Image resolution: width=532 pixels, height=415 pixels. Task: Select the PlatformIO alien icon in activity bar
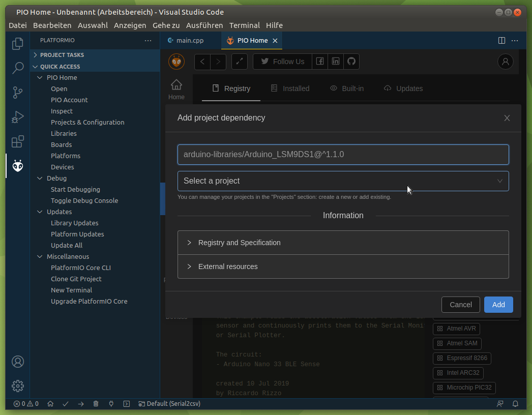tap(18, 166)
